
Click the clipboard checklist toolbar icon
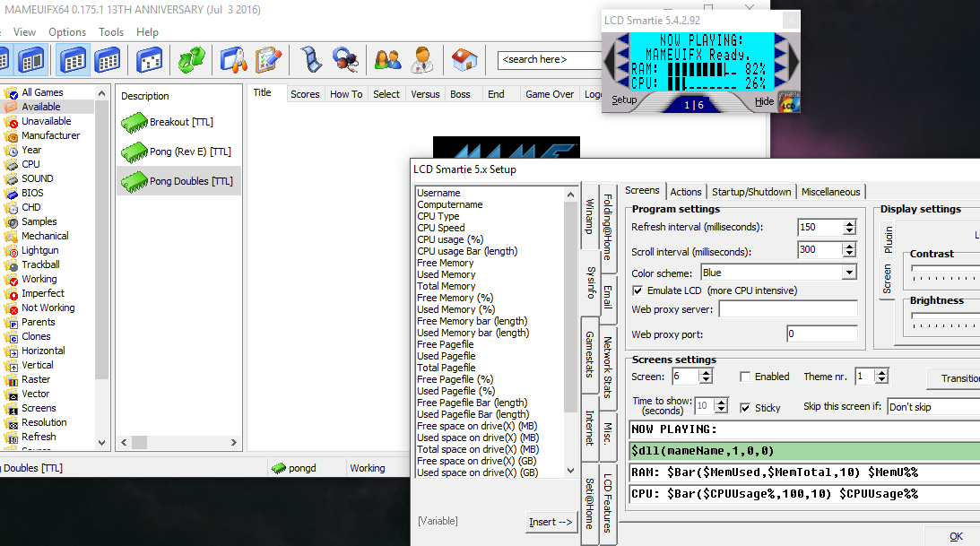pyautogui.click(x=269, y=60)
